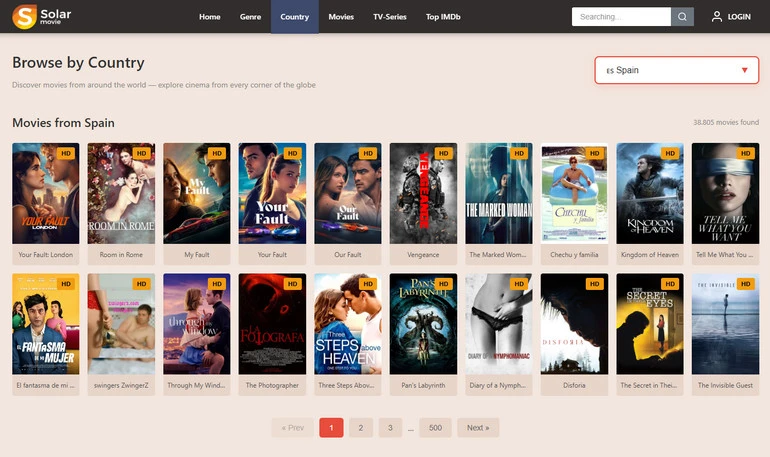Click the 'Your Fault: London' title text
The height and width of the screenshot is (457, 770).
(x=46, y=255)
